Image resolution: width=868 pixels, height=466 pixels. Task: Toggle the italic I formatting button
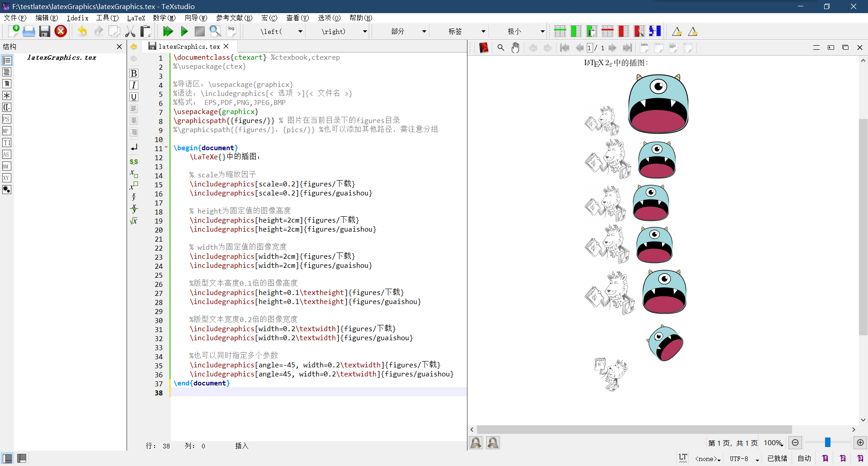(134, 85)
